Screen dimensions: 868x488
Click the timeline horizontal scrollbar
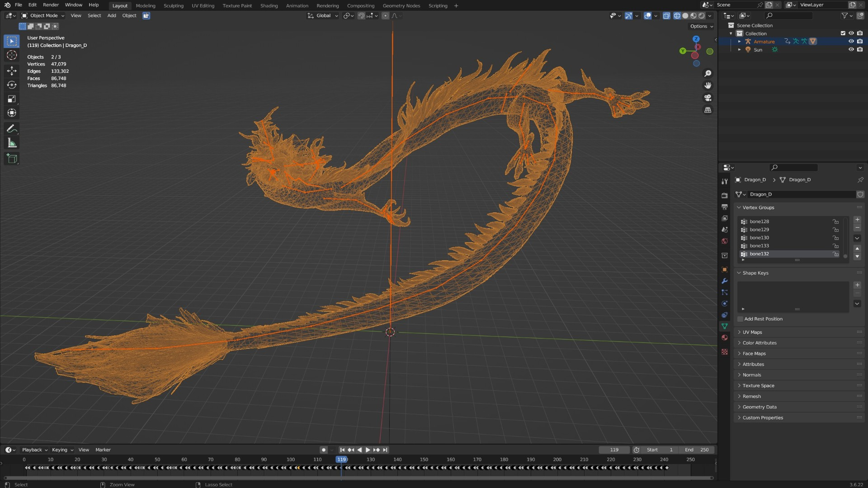click(x=359, y=478)
